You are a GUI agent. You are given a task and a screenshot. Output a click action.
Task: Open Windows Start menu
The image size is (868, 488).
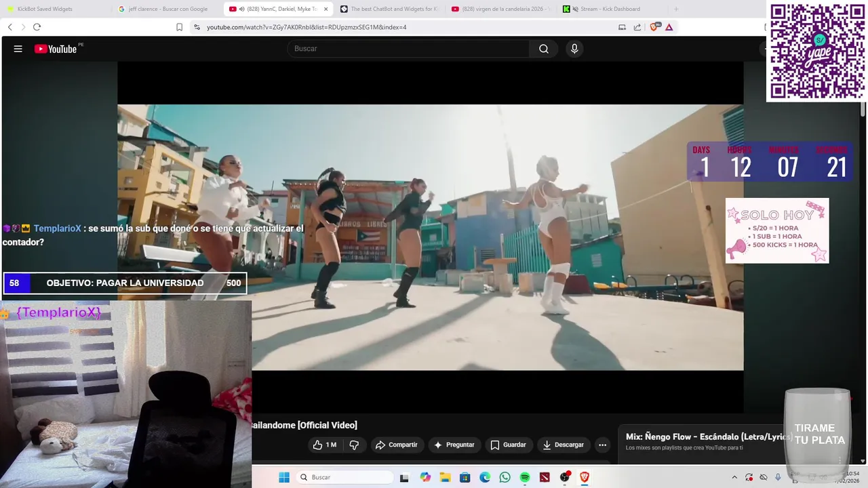tap(284, 477)
